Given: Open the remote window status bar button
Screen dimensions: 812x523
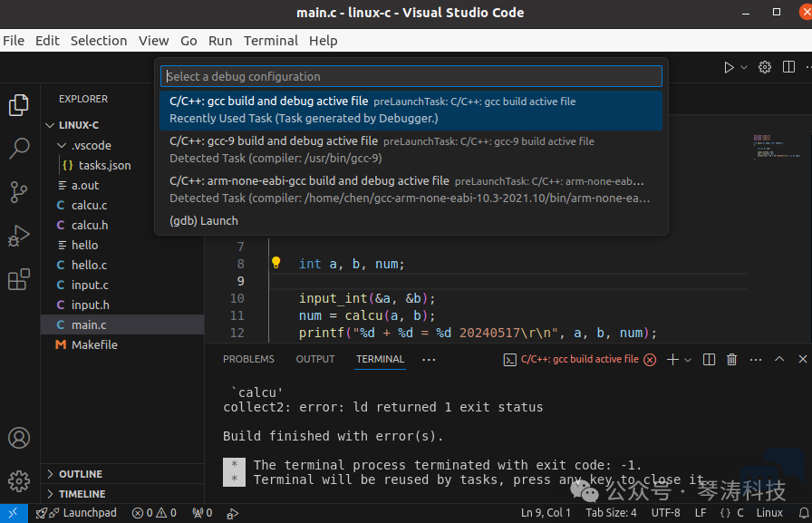Looking at the screenshot, I should 14,513.
